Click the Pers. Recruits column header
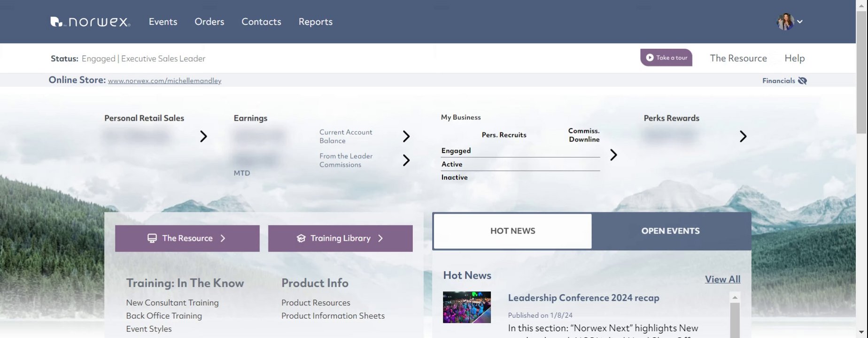This screenshot has width=868, height=338. (504, 135)
